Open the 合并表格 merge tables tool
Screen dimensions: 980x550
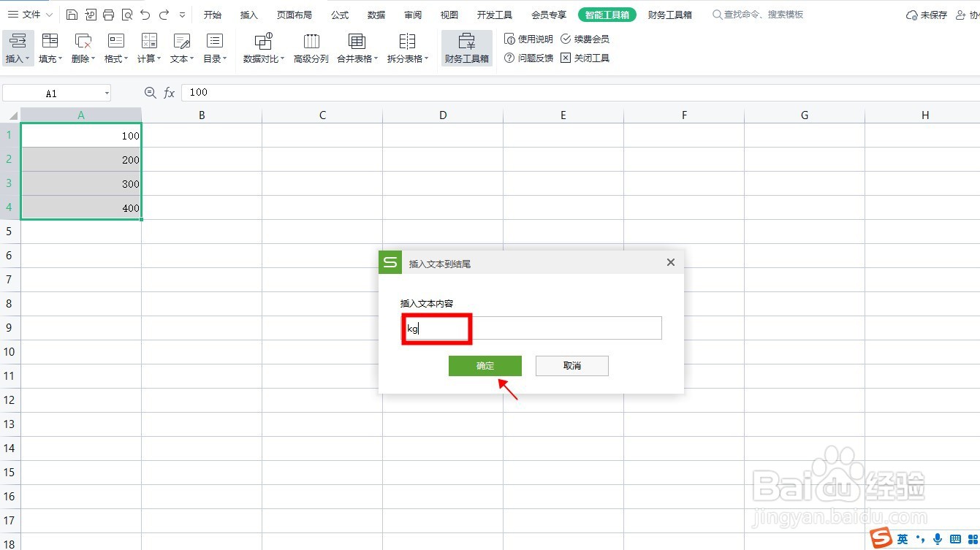click(357, 48)
